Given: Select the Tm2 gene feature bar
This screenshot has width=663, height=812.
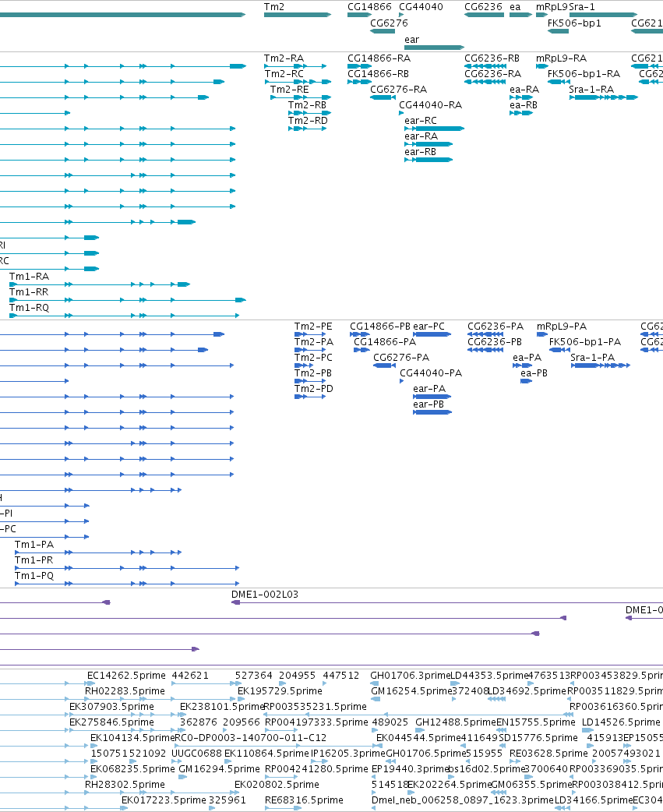Looking at the screenshot, I should click(298, 15).
